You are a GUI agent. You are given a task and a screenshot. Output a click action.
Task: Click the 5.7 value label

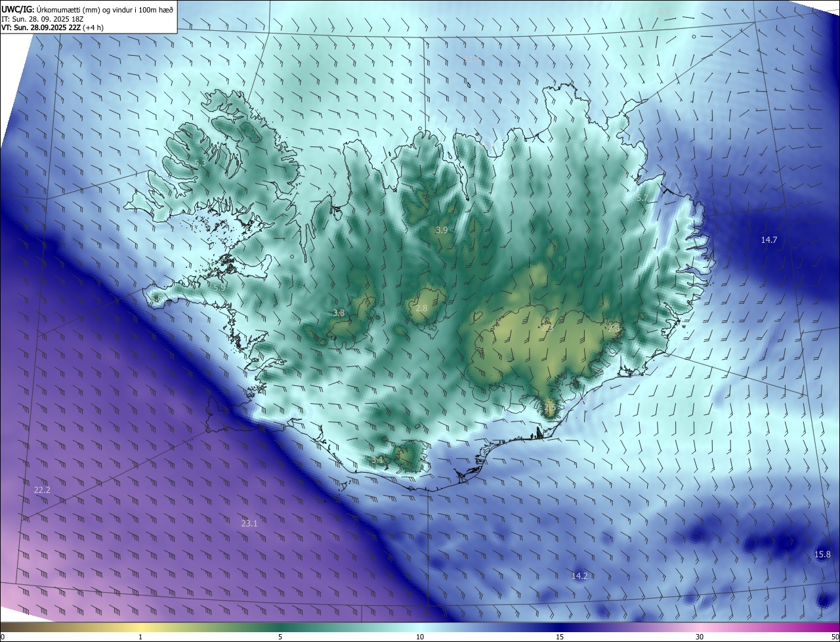642,198
